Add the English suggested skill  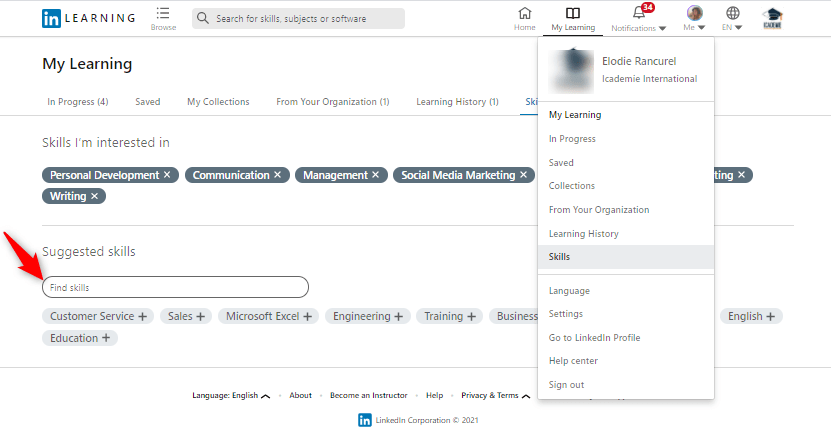click(x=771, y=316)
